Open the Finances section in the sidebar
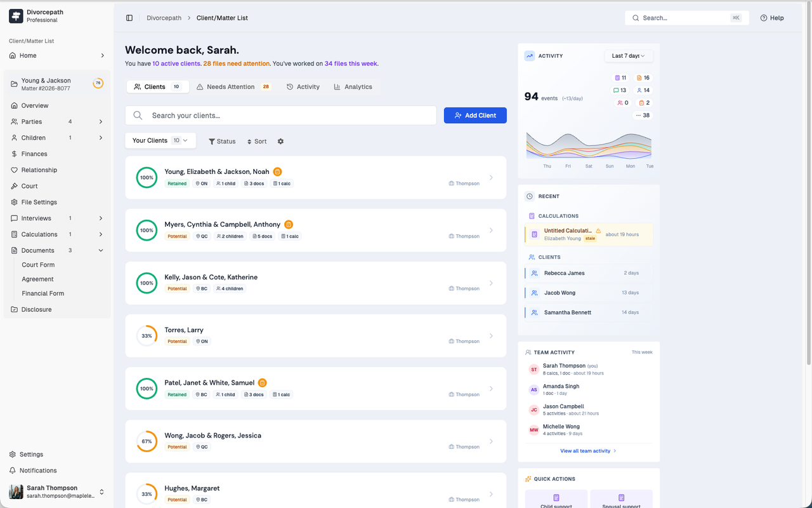The width and height of the screenshot is (812, 508). pyautogui.click(x=57, y=154)
